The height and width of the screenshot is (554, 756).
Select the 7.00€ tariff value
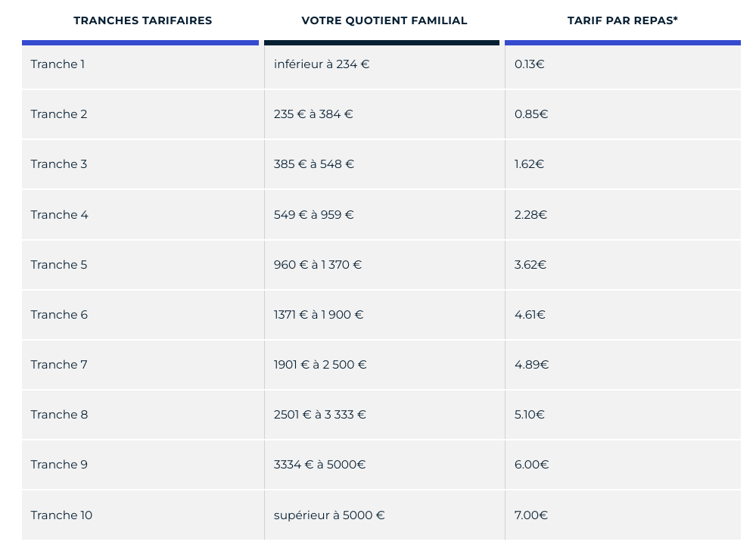pos(531,515)
